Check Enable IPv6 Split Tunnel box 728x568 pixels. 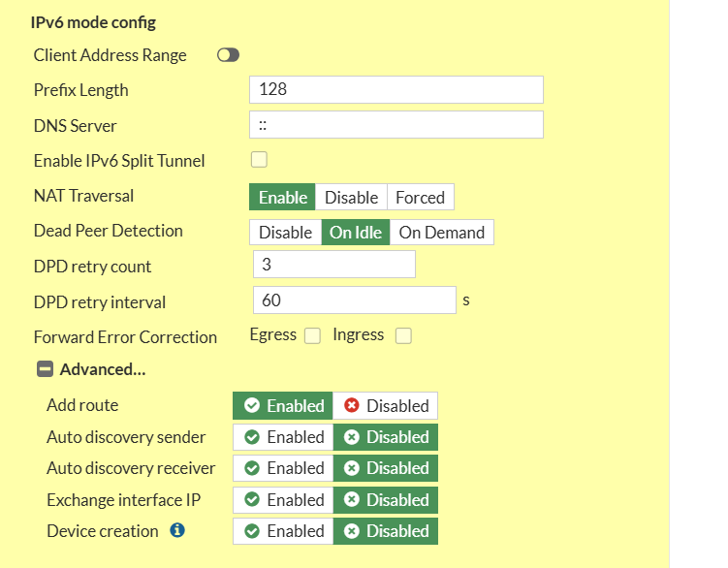point(259,160)
